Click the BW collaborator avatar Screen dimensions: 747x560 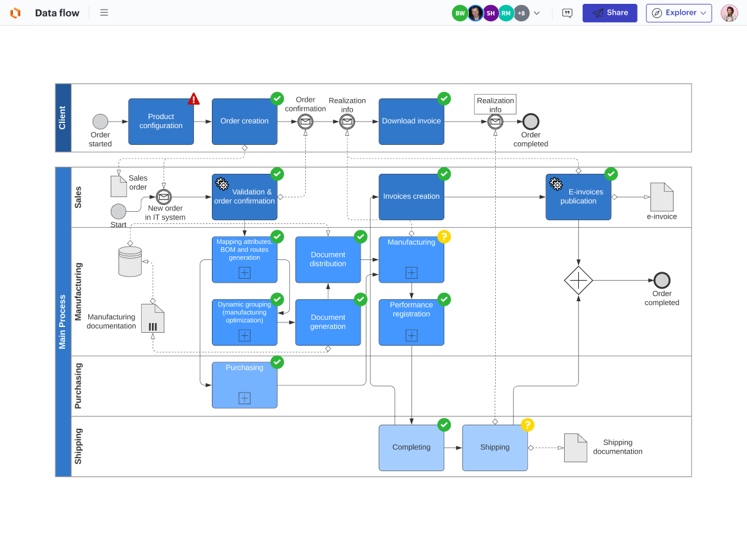tap(460, 13)
